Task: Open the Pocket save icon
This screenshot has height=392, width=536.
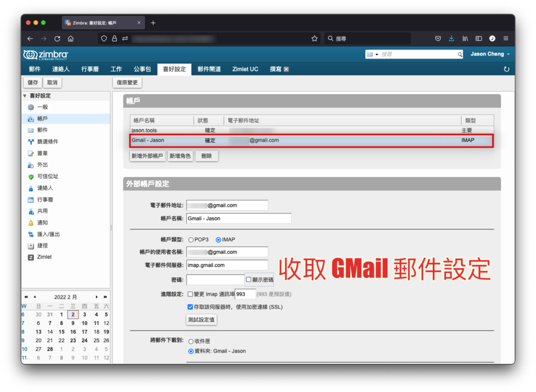Action: [x=438, y=39]
